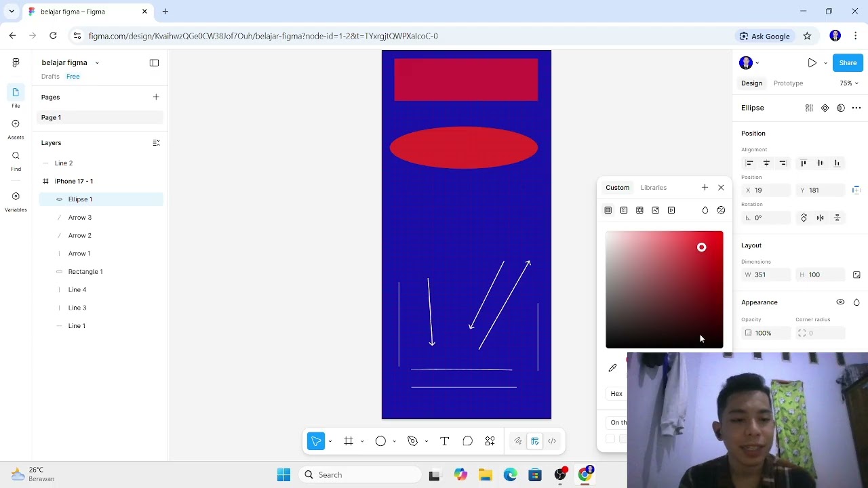
Task: Toggle aspect ratio lock for dimensions
Action: pyautogui.click(x=856, y=274)
